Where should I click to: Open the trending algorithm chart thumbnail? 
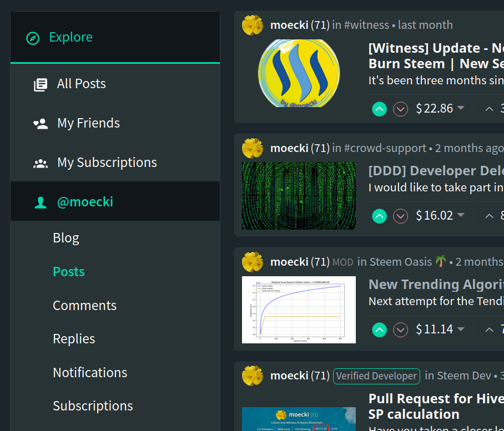click(299, 310)
